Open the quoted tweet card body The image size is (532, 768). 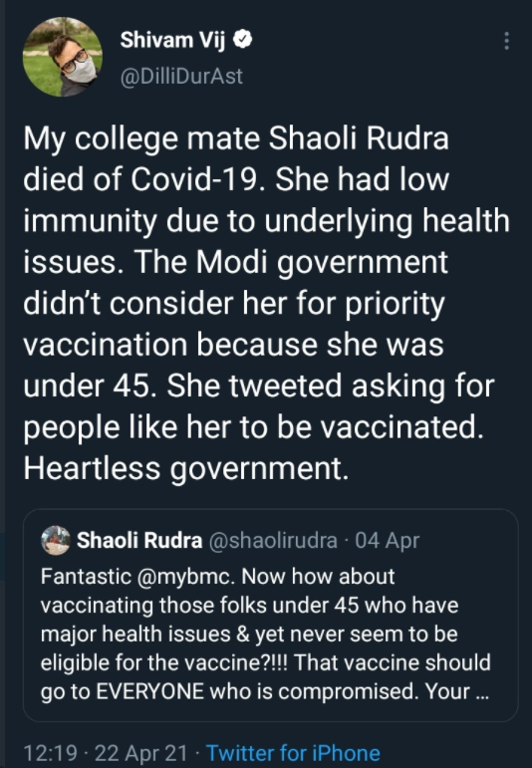point(270,616)
